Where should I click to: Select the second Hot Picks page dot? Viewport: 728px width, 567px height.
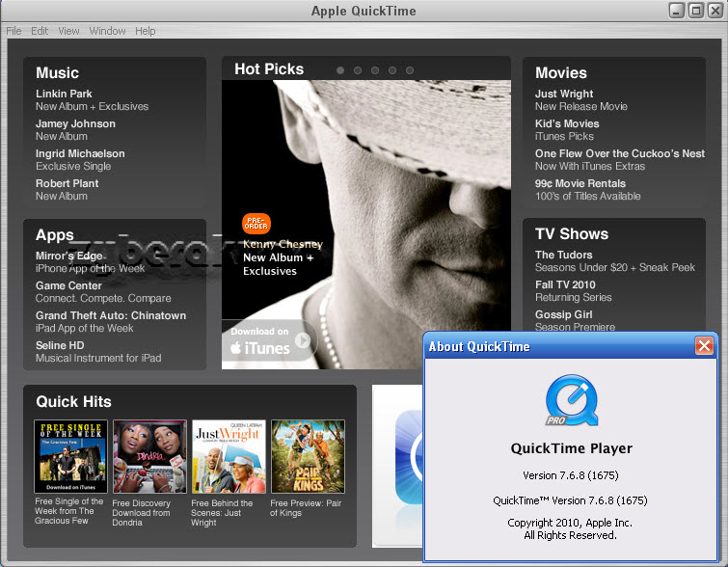(x=358, y=70)
